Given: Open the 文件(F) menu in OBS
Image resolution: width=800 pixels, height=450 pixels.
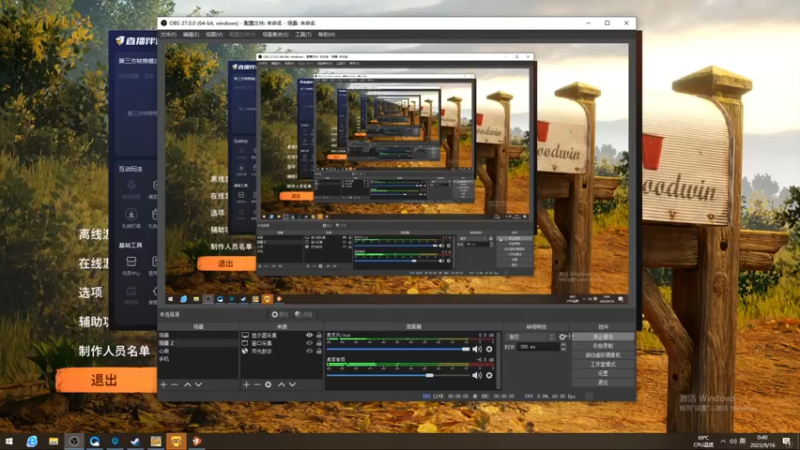Looking at the screenshot, I should [x=168, y=35].
